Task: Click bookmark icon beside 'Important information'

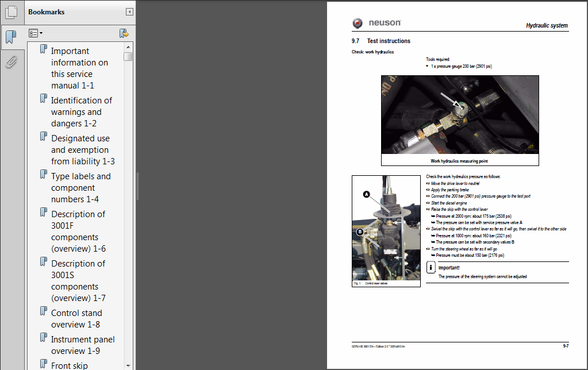Action: [44, 49]
